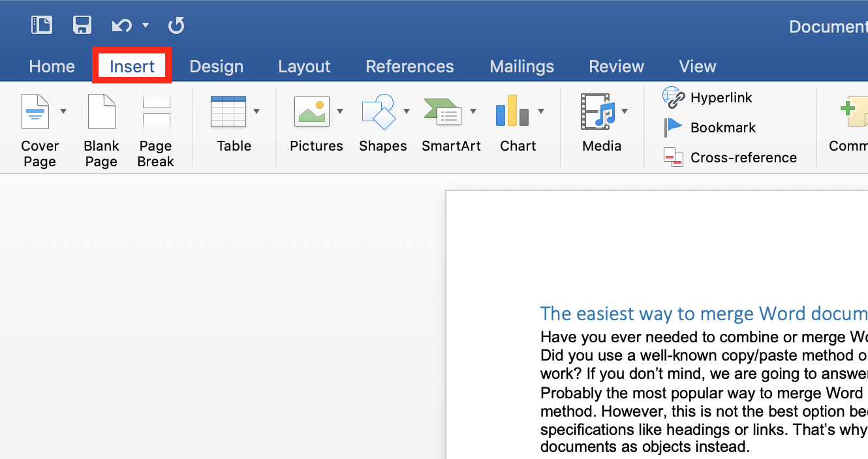Expand the Undo history dropdown arrow

(146, 25)
